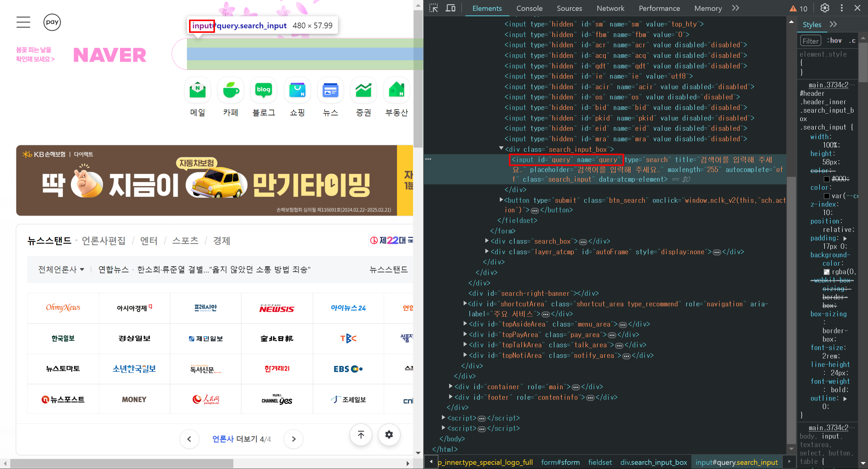Collapse the search_input_box div node

point(501,149)
